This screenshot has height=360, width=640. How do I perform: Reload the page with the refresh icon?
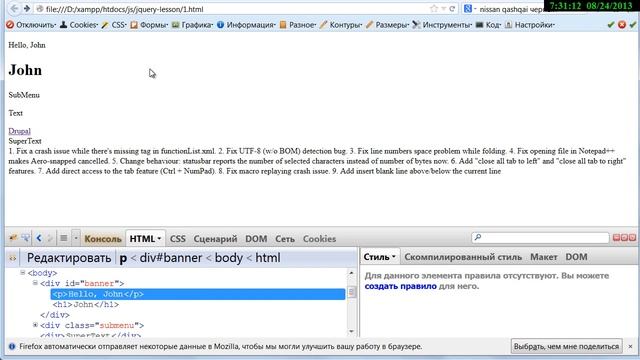[452, 9]
